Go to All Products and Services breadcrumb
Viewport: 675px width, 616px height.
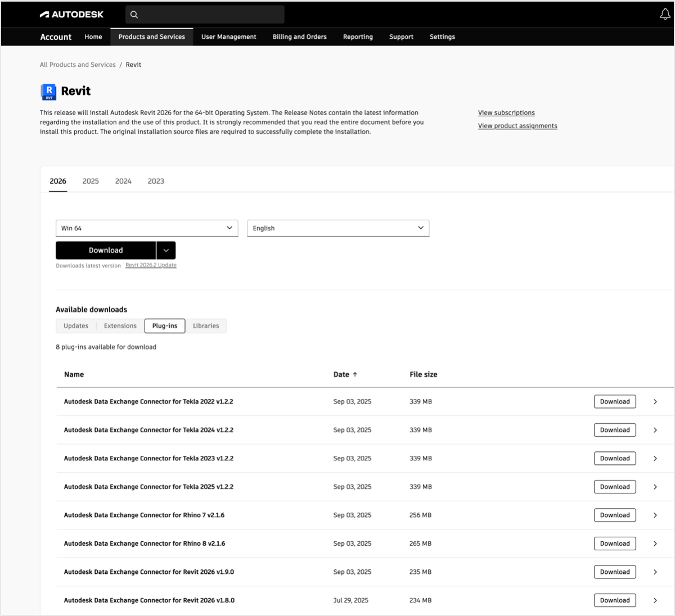coord(78,65)
